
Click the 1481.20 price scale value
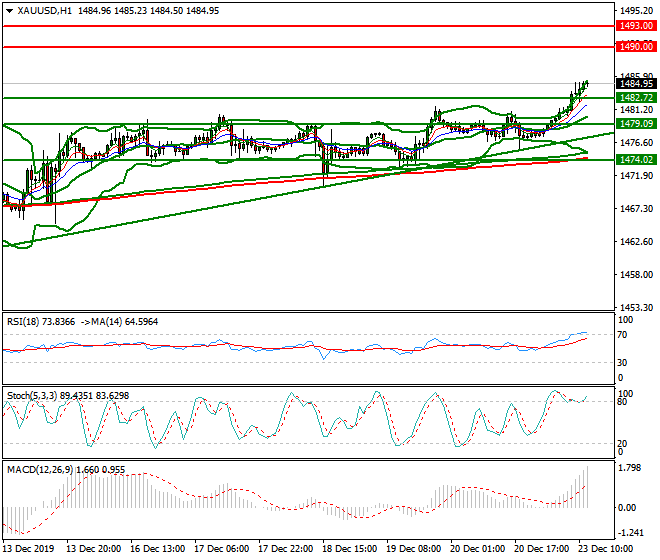click(636, 110)
